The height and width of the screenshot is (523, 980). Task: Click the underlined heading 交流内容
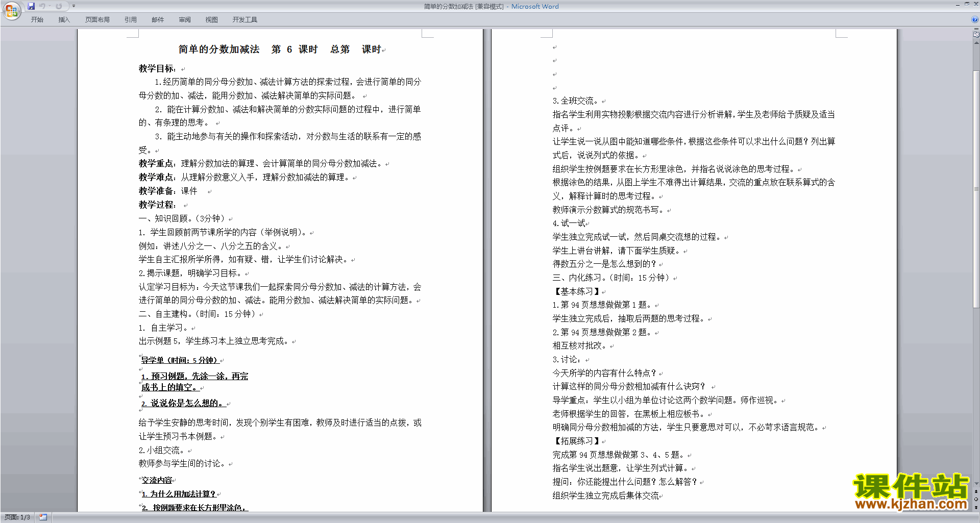coord(157,480)
